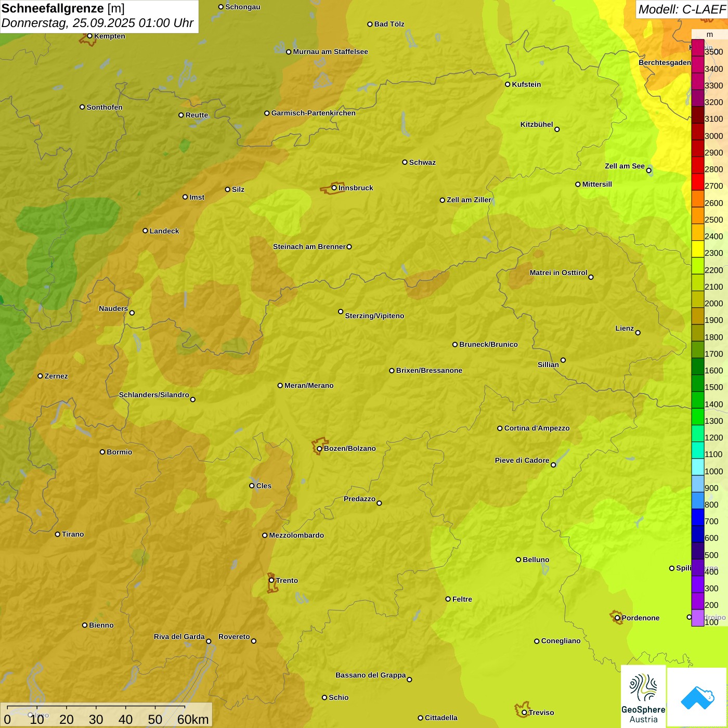Click the Schlanders/Silandro label

(x=154, y=395)
